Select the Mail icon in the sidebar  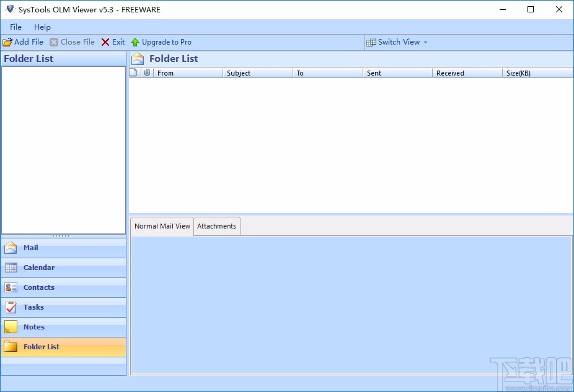click(11, 247)
